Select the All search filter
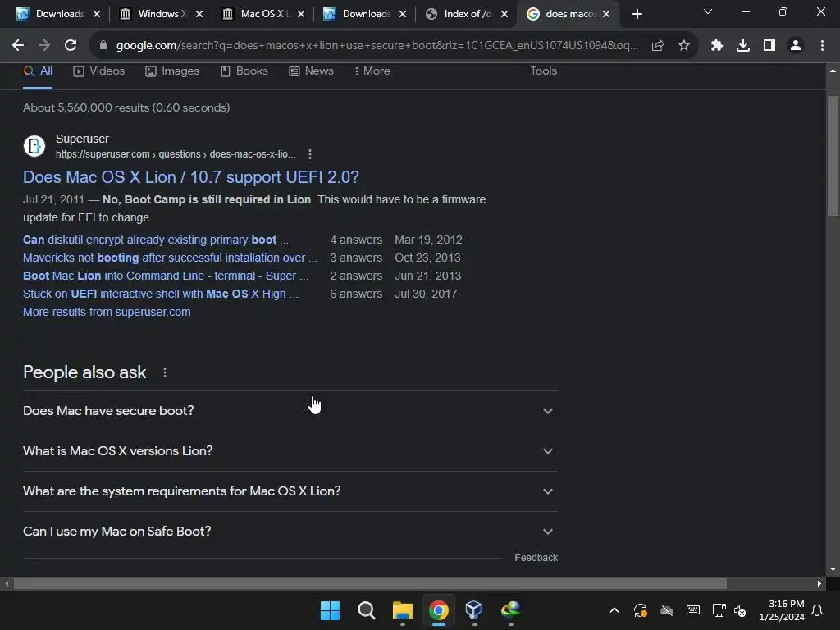This screenshot has width=840, height=630. pos(38,71)
